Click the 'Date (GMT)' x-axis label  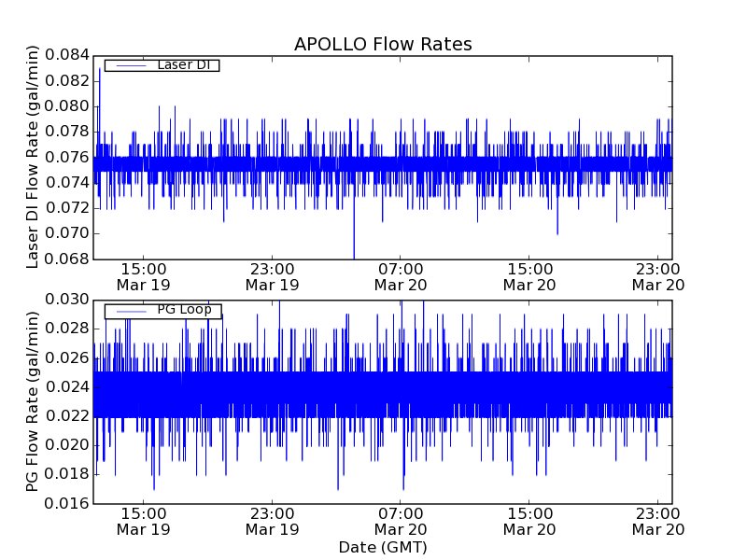point(383,548)
